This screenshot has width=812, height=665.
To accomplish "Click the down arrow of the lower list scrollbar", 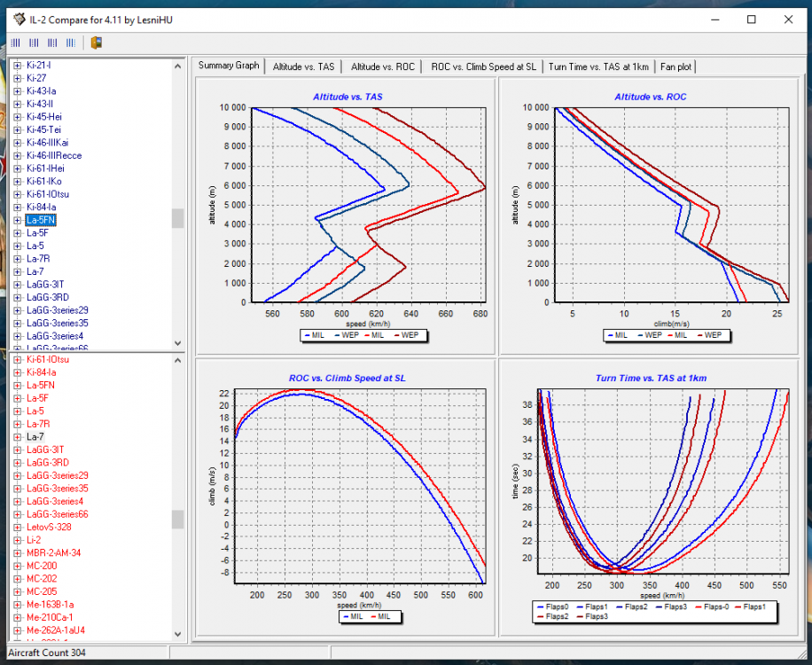I will 177,634.
